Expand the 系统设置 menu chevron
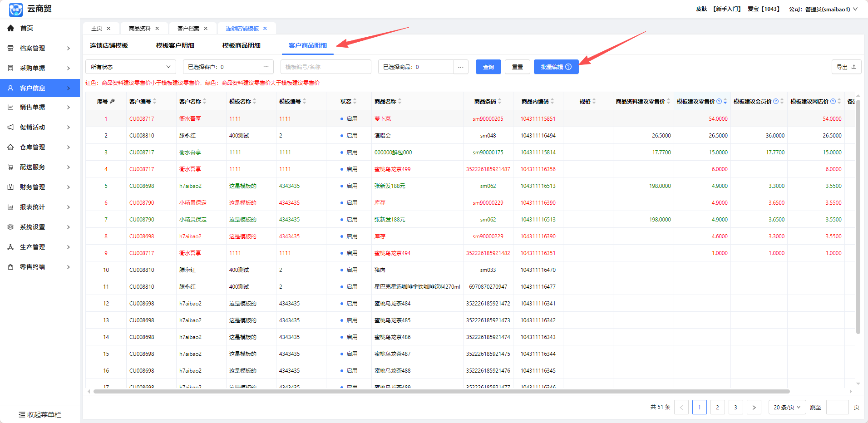The image size is (868, 423). pyautogui.click(x=69, y=227)
